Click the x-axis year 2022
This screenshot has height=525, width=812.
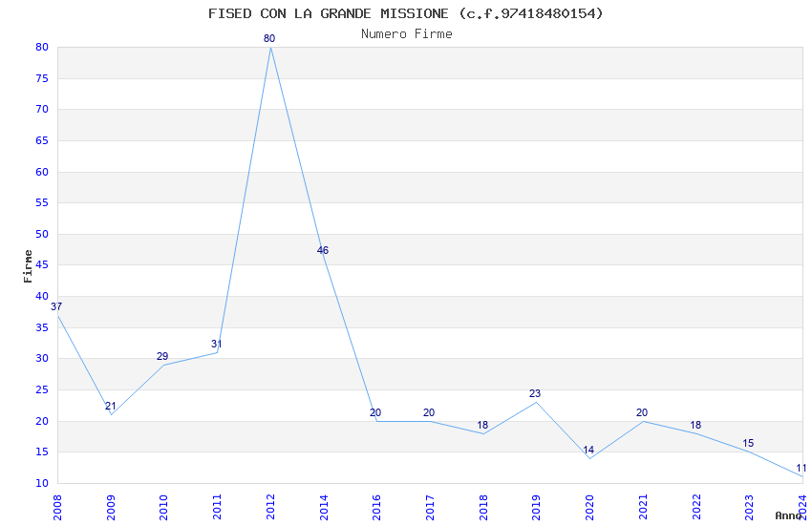tap(696, 507)
